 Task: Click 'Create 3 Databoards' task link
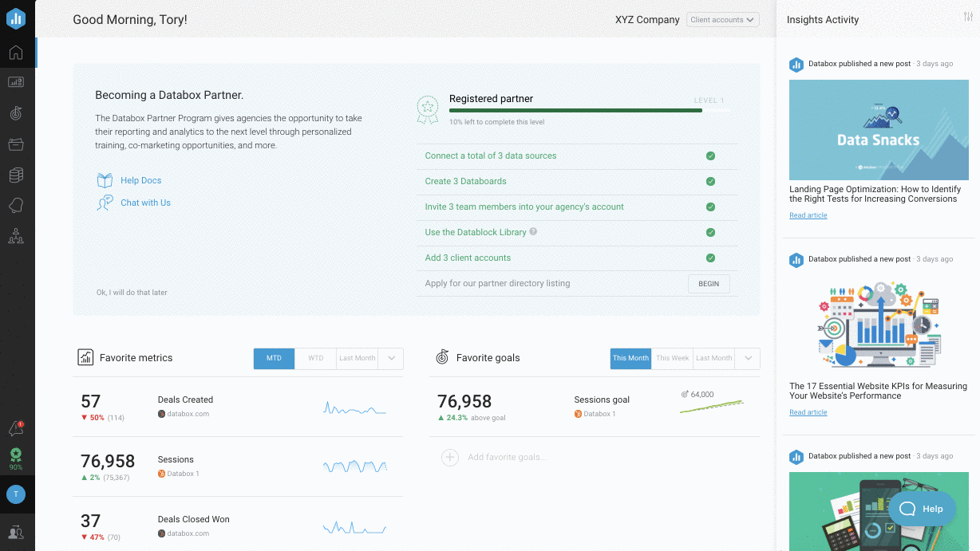(465, 182)
